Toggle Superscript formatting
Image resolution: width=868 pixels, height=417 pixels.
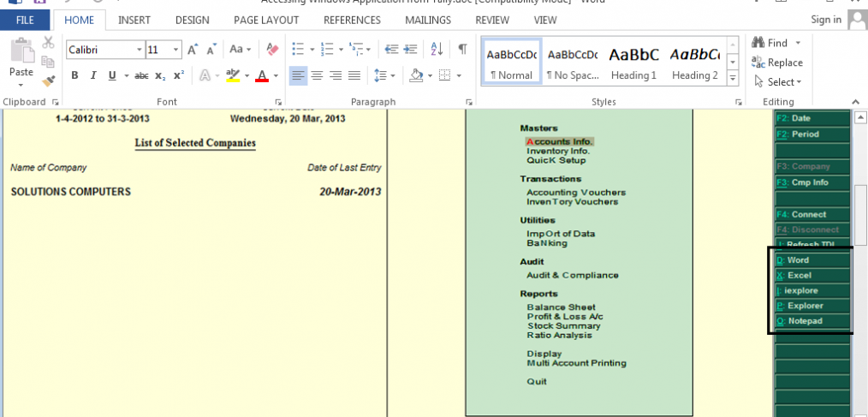(178, 75)
